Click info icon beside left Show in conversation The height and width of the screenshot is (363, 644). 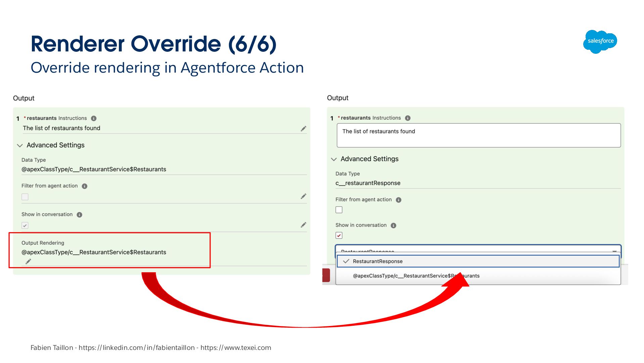click(80, 215)
